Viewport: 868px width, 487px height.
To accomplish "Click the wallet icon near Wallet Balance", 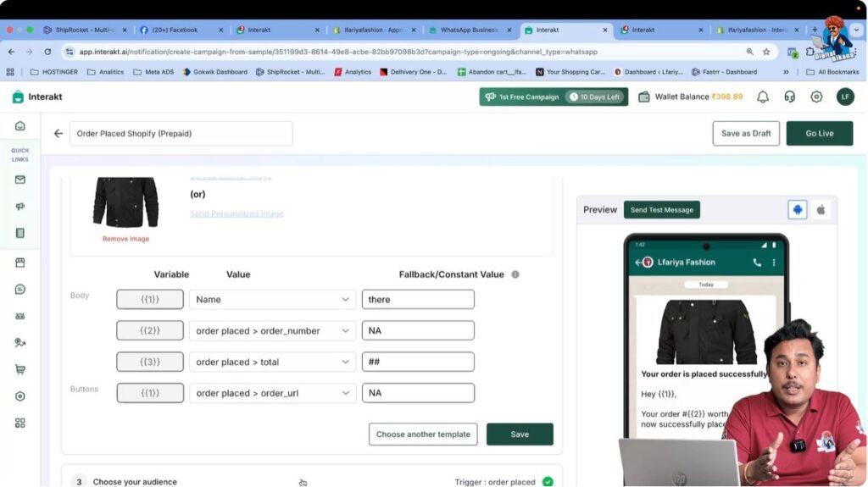I will 644,97.
